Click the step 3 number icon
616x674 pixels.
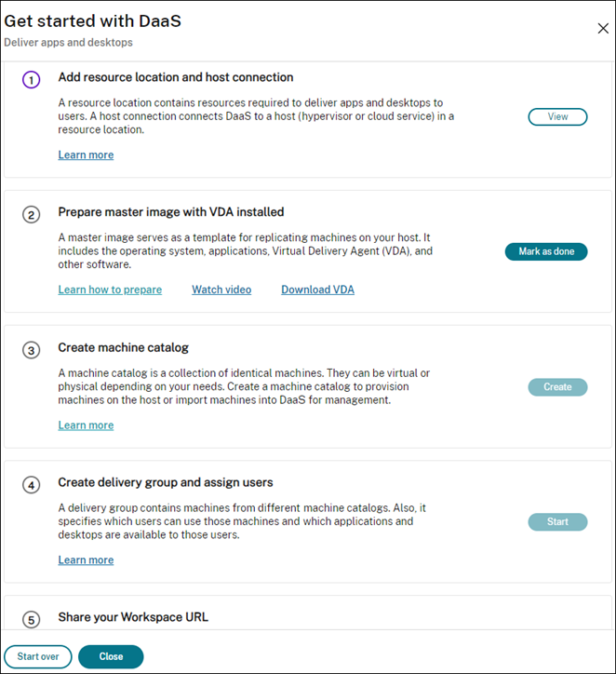(32, 350)
